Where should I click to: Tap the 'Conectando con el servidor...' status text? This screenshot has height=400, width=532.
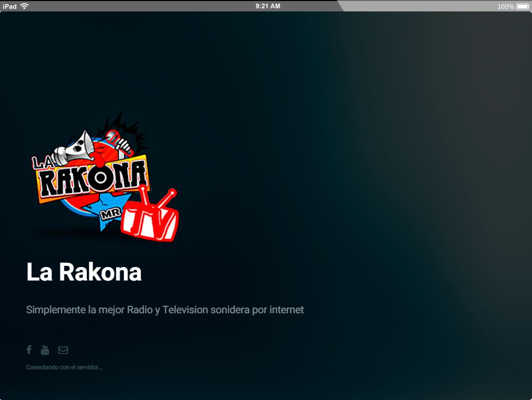coord(64,367)
